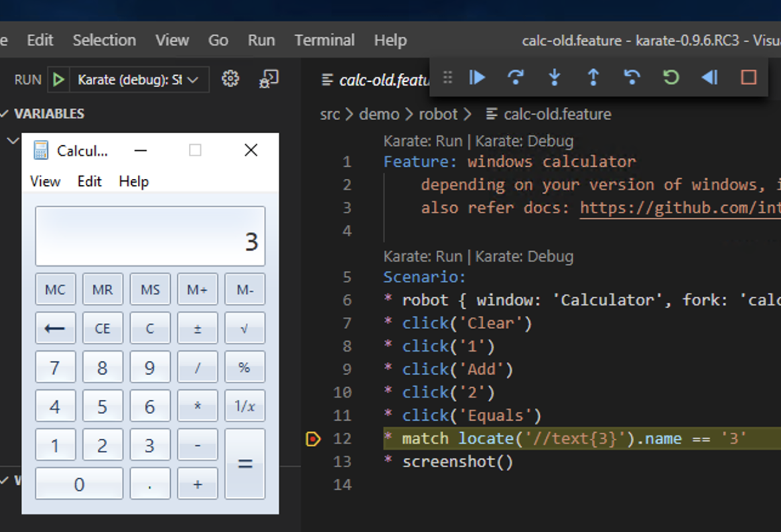
Task: Click the divide button on the calculator
Action: click(x=197, y=367)
